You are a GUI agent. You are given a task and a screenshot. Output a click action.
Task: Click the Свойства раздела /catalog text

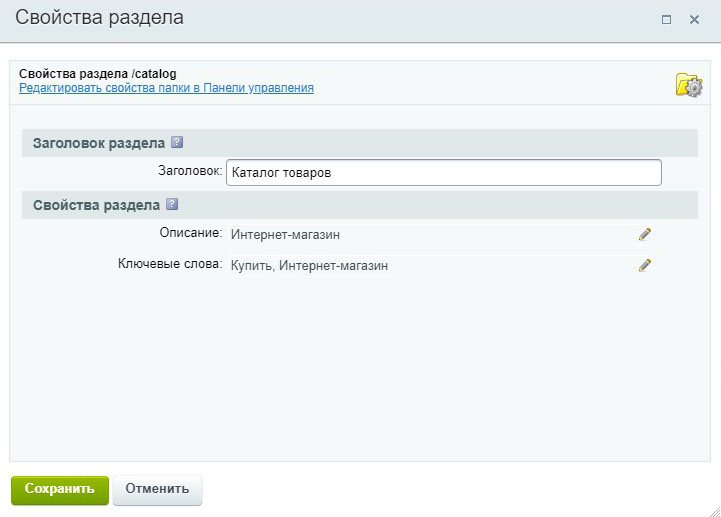point(97,74)
